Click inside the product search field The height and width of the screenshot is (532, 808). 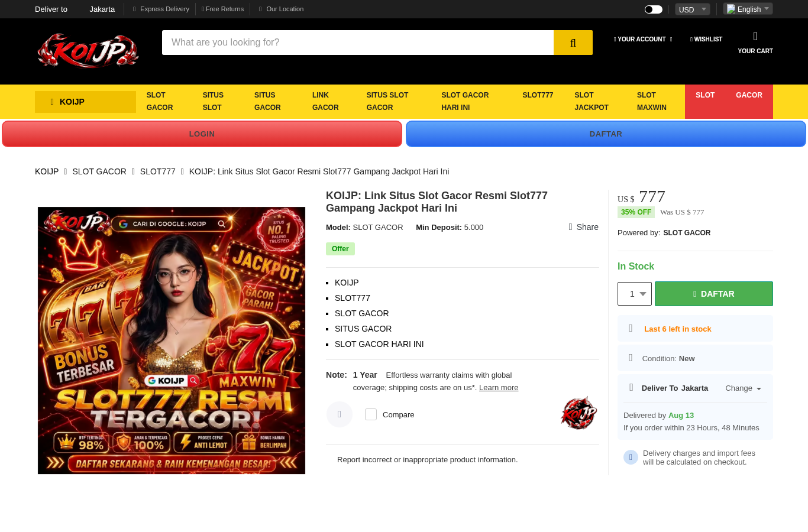[358, 43]
